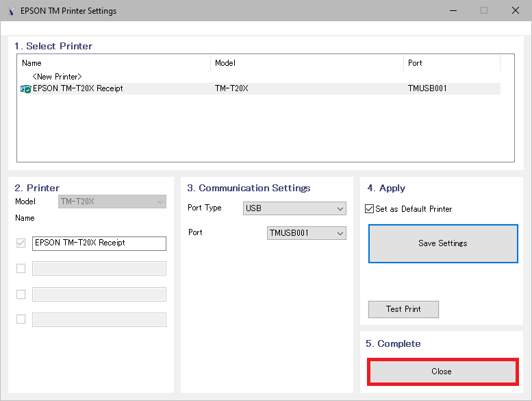Toggle the checkbox next to EPSON TM-T20X Receipt name
Screen dimensions: 532x401
pyautogui.click(x=21, y=243)
